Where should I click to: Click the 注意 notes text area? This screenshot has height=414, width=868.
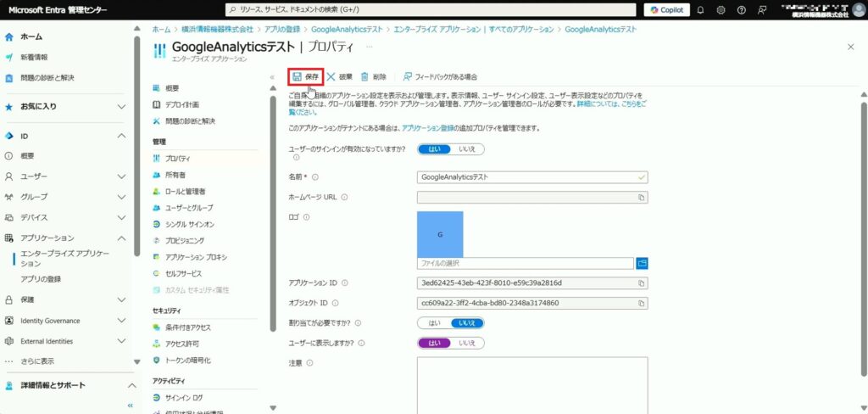[532, 385]
